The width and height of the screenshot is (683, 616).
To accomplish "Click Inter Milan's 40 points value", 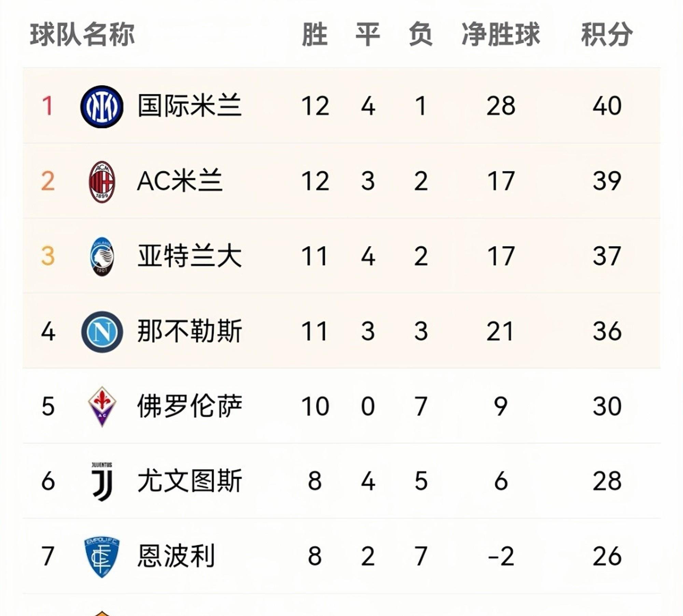I will (x=607, y=106).
